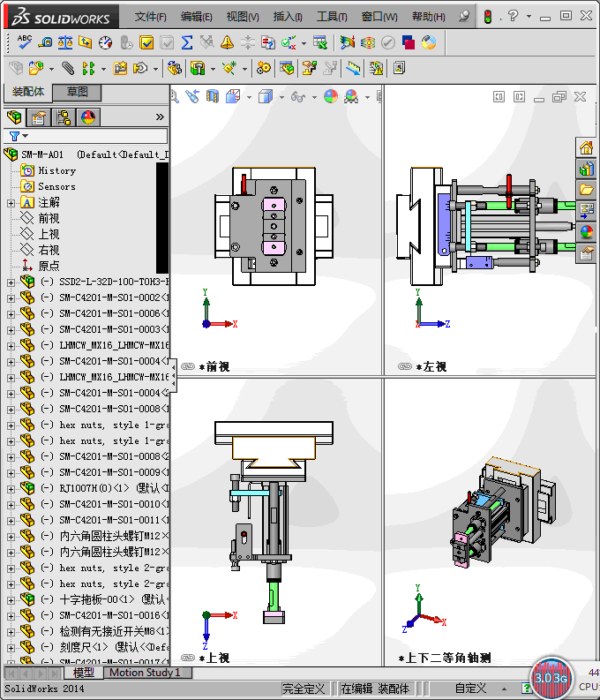Select the History tree item
Screen dimensions: 600x700
pyautogui.click(x=57, y=170)
